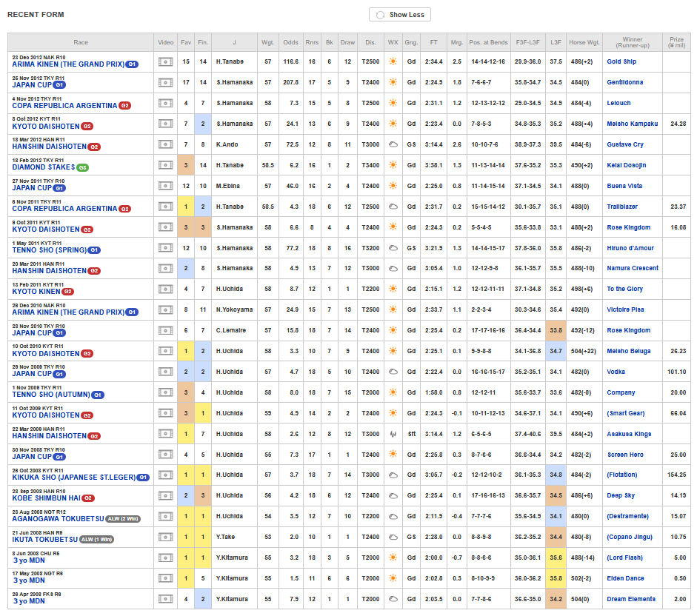Image resolution: width=697 pixels, height=616 pixels.
Task: Play video for Diamond Stakes race
Action: (x=165, y=165)
